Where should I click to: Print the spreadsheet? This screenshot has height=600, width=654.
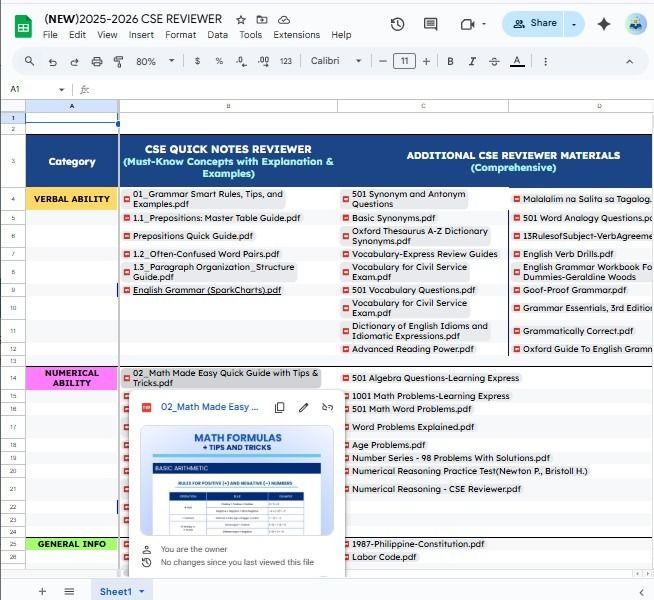point(97,62)
